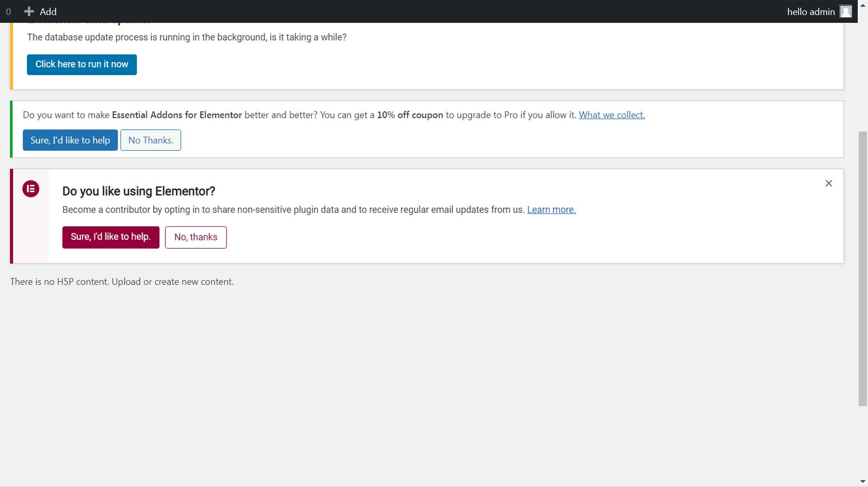Viewport: 868px width, 487px height.
Task: Open the Add menu in admin bar
Action: click(x=40, y=11)
